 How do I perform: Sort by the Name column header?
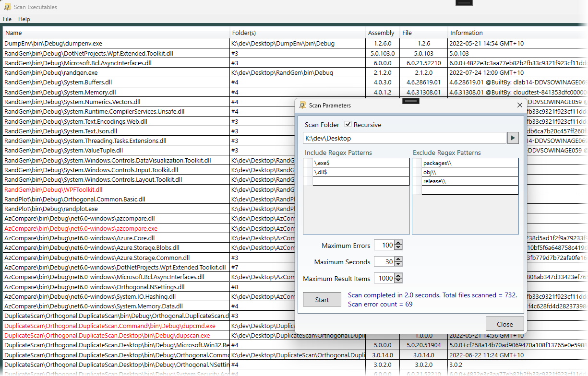click(x=116, y=33)
